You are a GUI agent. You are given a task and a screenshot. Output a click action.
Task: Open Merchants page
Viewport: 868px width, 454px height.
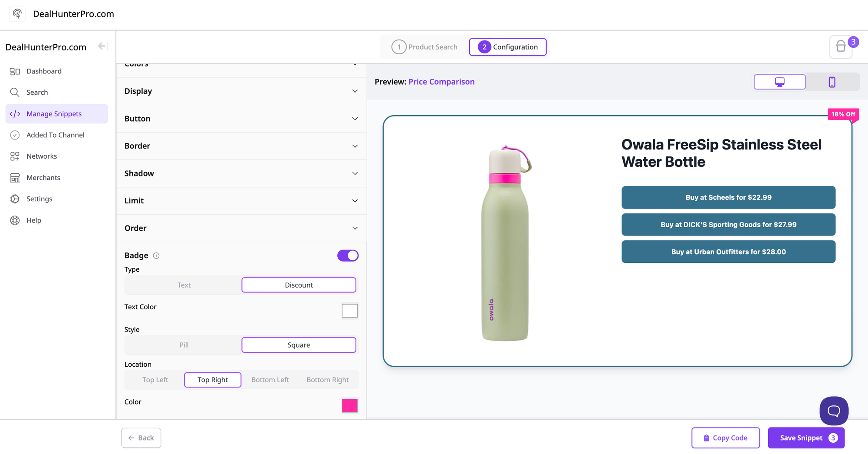point(57,178)
